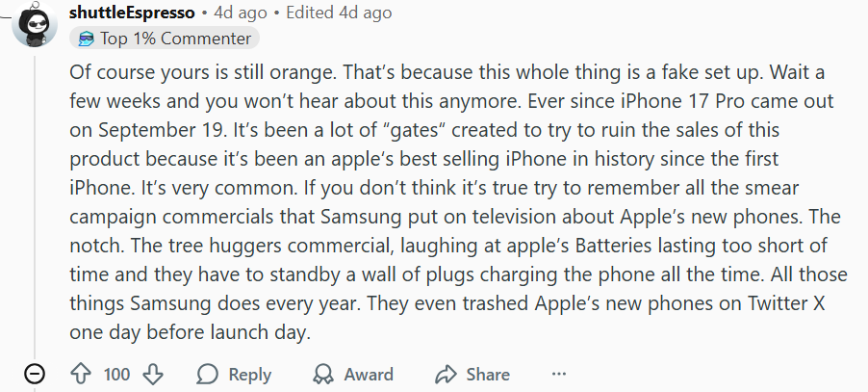Collapse the comment thread with minus button

tap(34, 374)
